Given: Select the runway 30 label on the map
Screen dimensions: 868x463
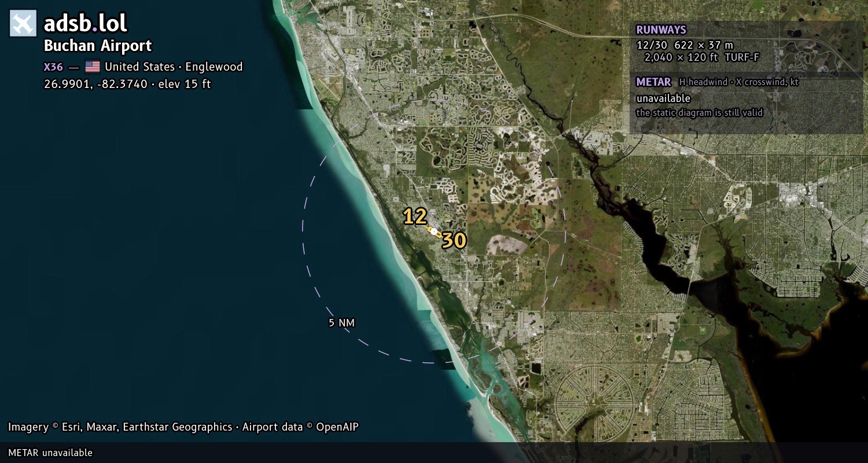Looking at the screenshot, I should point(454,240).
